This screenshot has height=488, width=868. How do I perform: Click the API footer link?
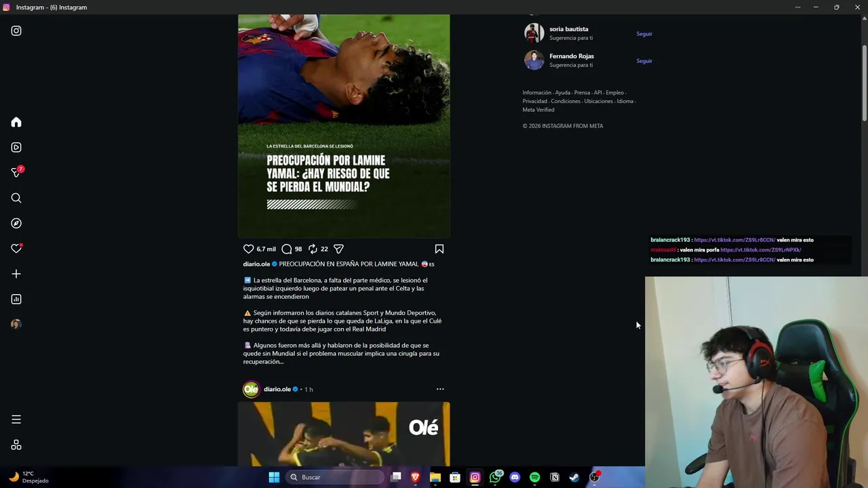click(x=598, y=93)
